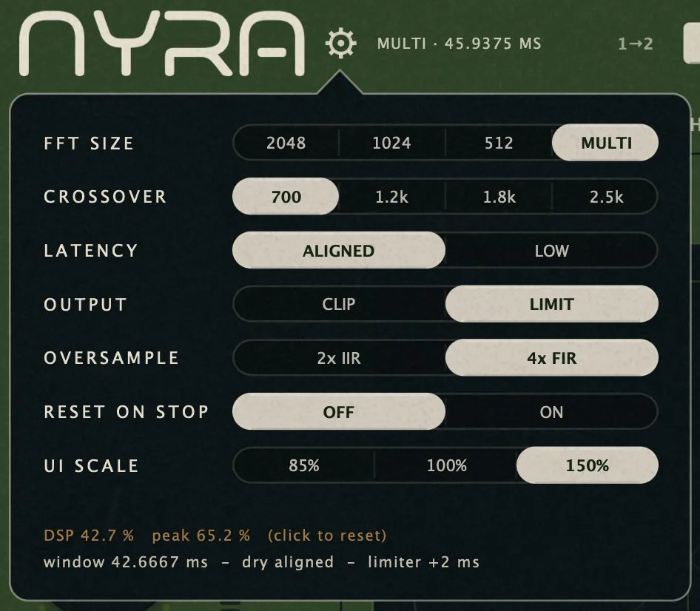Screen dimensions: 700x611
Task: Set output mode to CLIP
Action: point(339,304)
